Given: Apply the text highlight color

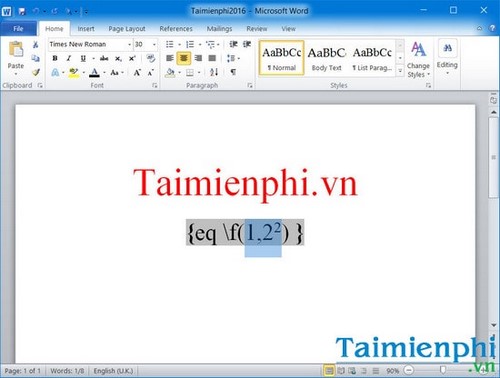Looking at the screenshot, I should coord(73,72).
